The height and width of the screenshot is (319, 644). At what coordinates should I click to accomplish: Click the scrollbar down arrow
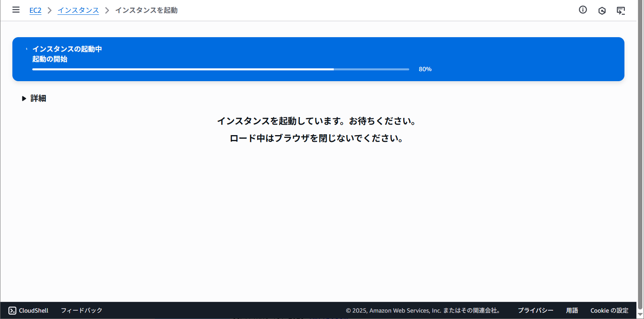point(640,315)
